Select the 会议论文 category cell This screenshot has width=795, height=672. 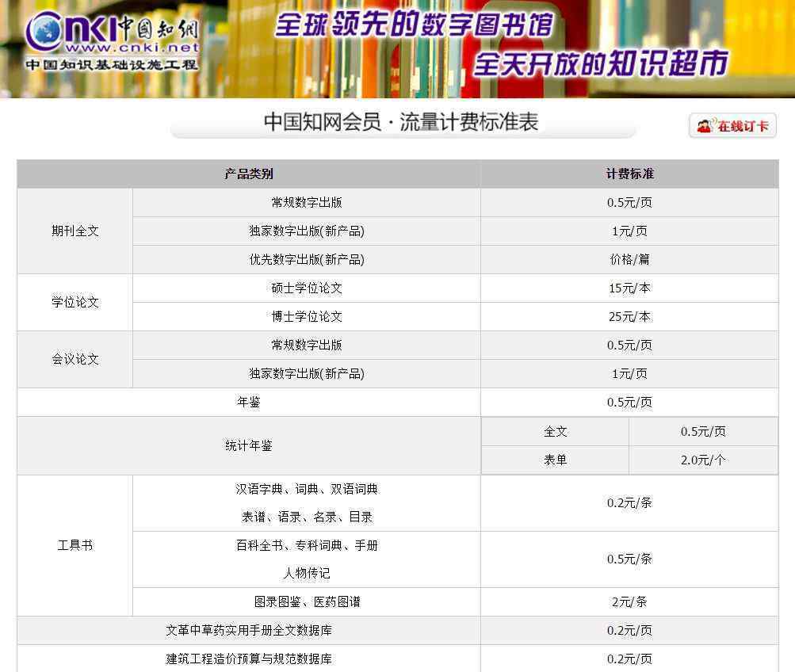pyautogui.click(x=75, y=359)
